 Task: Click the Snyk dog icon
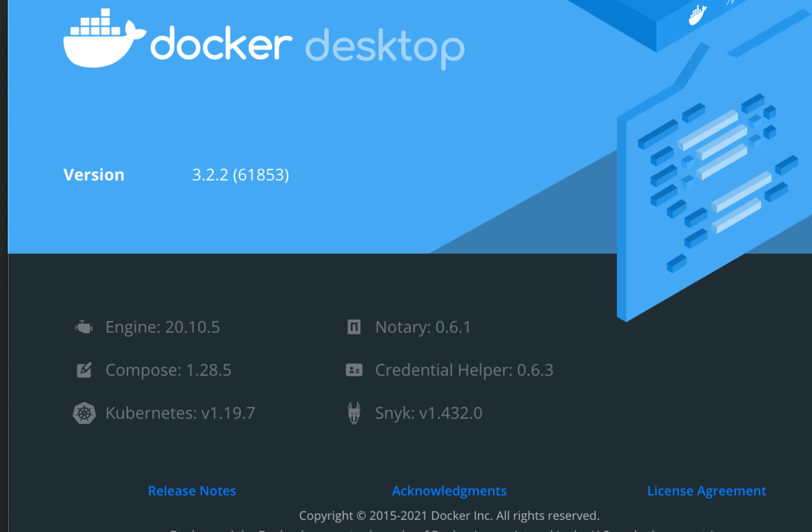coord(354,413)
